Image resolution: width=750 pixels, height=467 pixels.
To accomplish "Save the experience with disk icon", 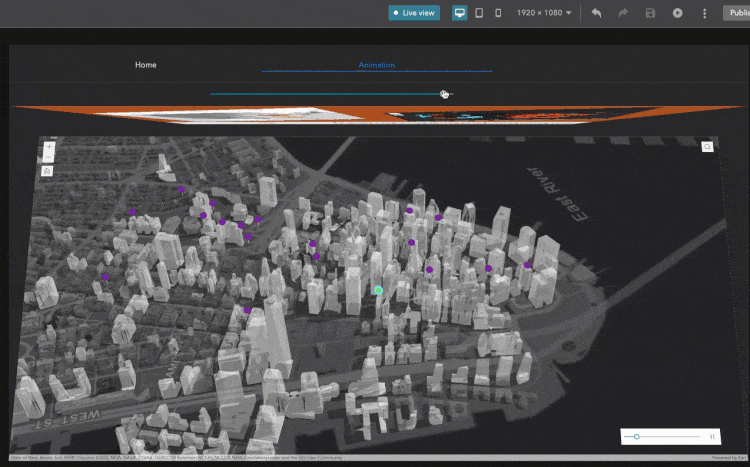I will (x=650, y=13).
